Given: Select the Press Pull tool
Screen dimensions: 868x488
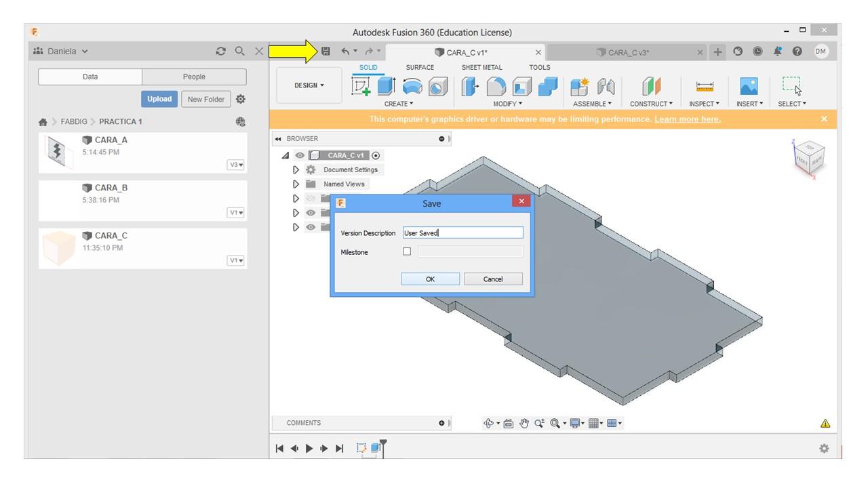Looking at the screenshot, I should tap(471, 86).
